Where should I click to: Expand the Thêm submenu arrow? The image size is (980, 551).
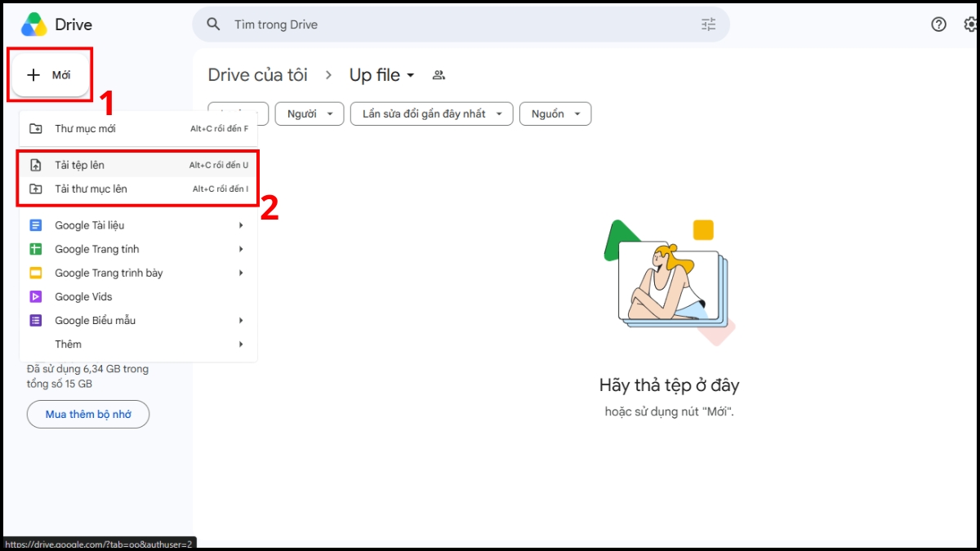point(241,344)
